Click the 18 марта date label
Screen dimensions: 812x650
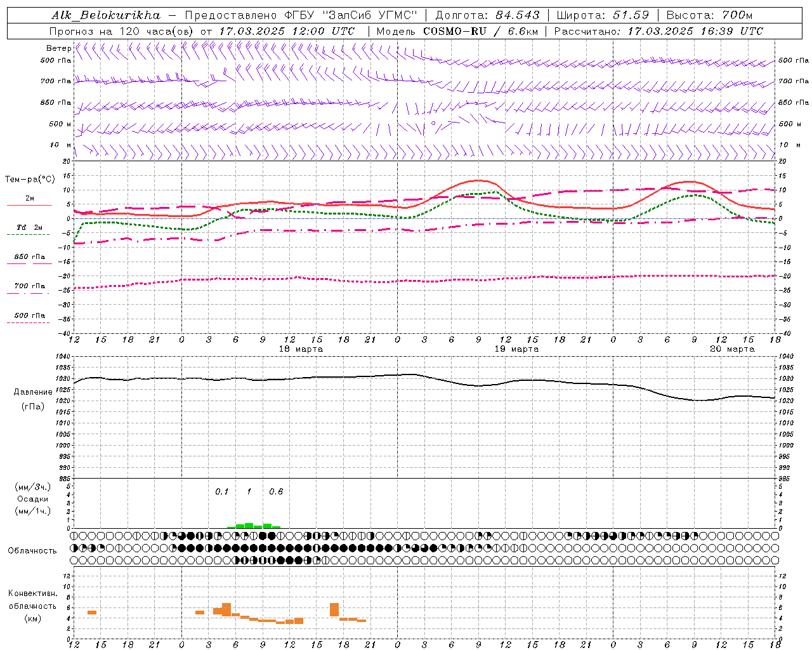pos(301,349)
